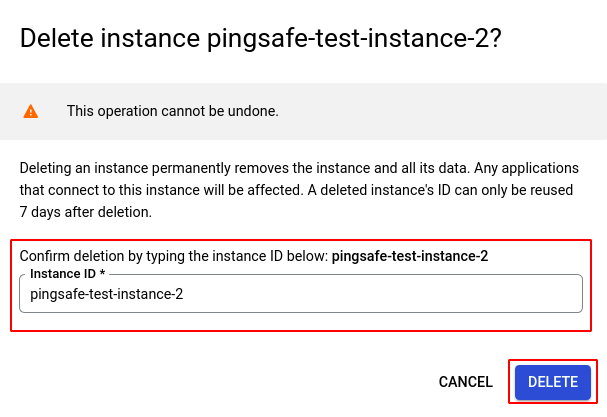Click the "Deleting an instance permanently" sentence
Screen dimensions: 607x417
coord(130,167)
